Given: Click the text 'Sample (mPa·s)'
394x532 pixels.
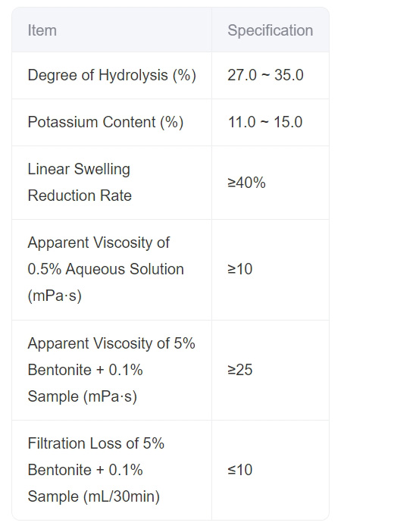Looking at the screenshot, I should point(83,396).
